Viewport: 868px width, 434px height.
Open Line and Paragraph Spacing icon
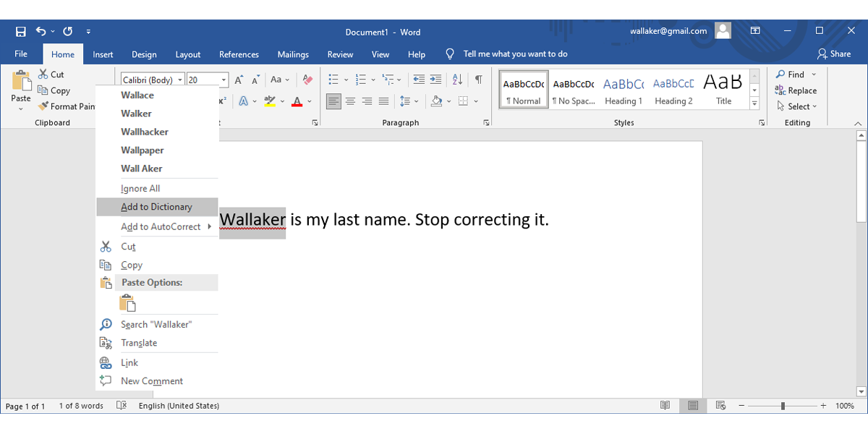(407, 101)
